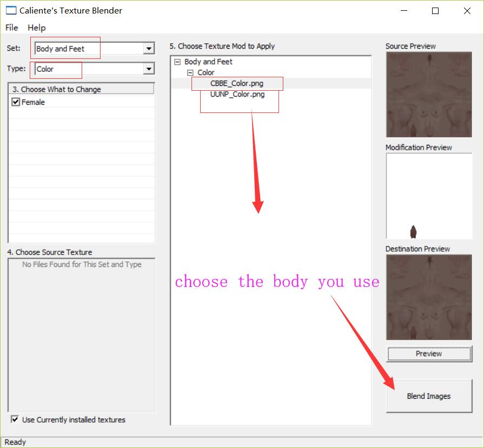The width and height of the screenshot is (484, 448).
Task: Select the Body and Feet tree item label
Action: pyautogui.click(x=208, y=62)
